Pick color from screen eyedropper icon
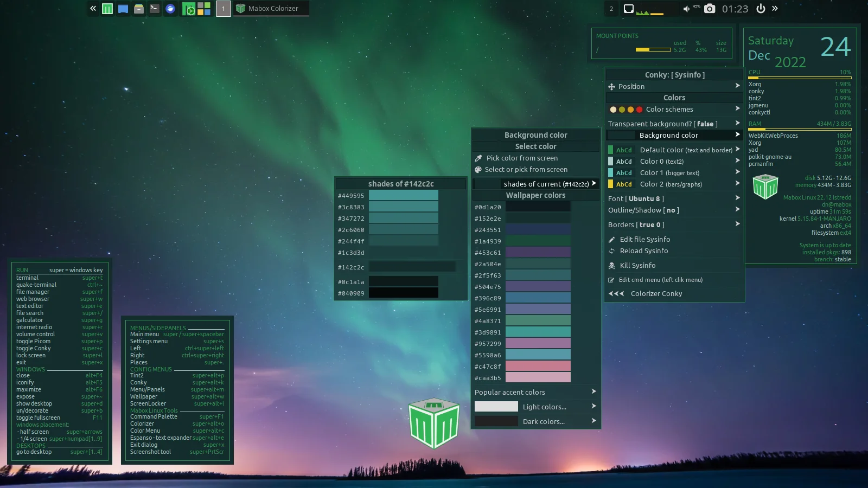The width and height of the screenshot is (868, 488). click(478, 158)
